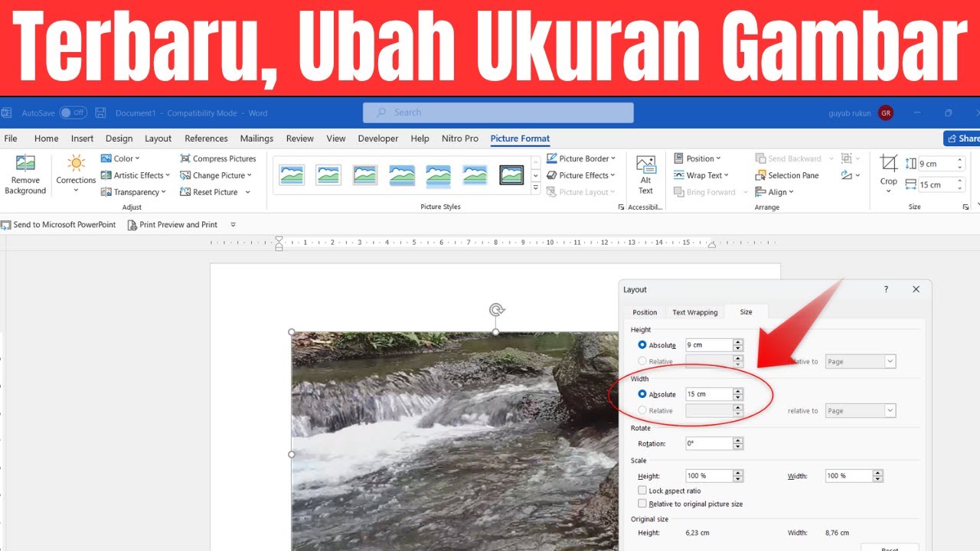The image size is (980, 551).
Task: Open the References tab
Action: pyautogui.click(x=206, y=139)
